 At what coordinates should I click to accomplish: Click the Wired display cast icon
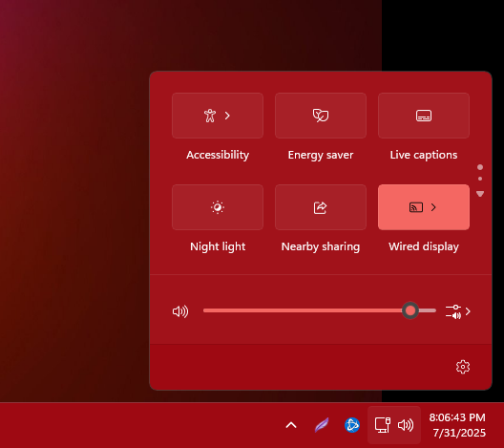(x=415, y=207)
